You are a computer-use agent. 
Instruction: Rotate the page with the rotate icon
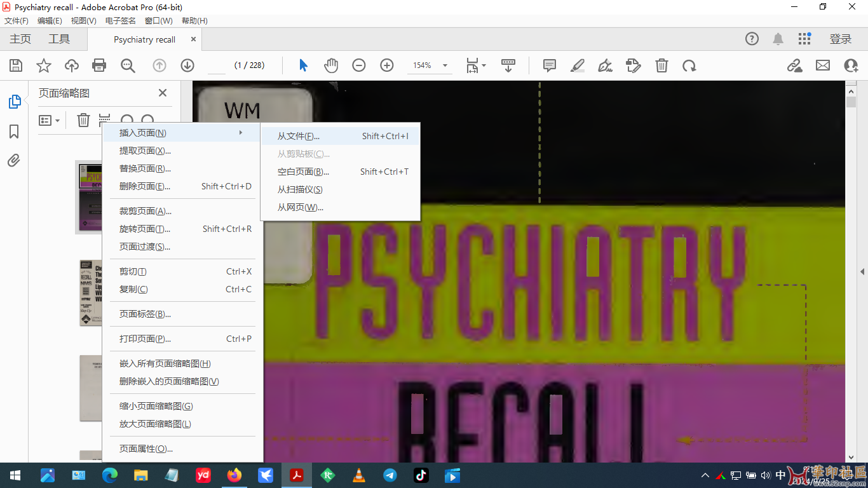point(689,65)
